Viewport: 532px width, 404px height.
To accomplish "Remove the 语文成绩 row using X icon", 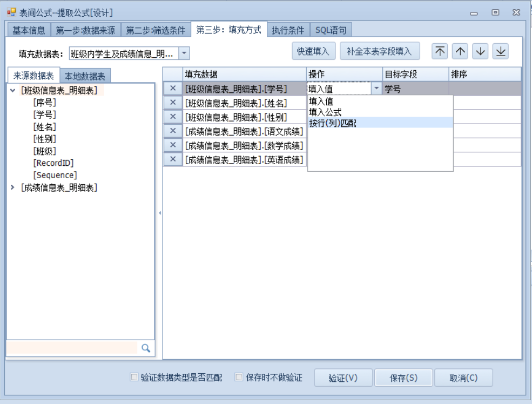I will click(x=173, y=131).
